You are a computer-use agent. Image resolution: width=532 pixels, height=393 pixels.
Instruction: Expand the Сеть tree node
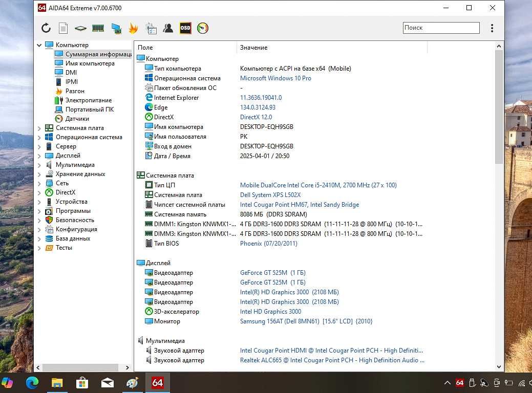[39, 183]
